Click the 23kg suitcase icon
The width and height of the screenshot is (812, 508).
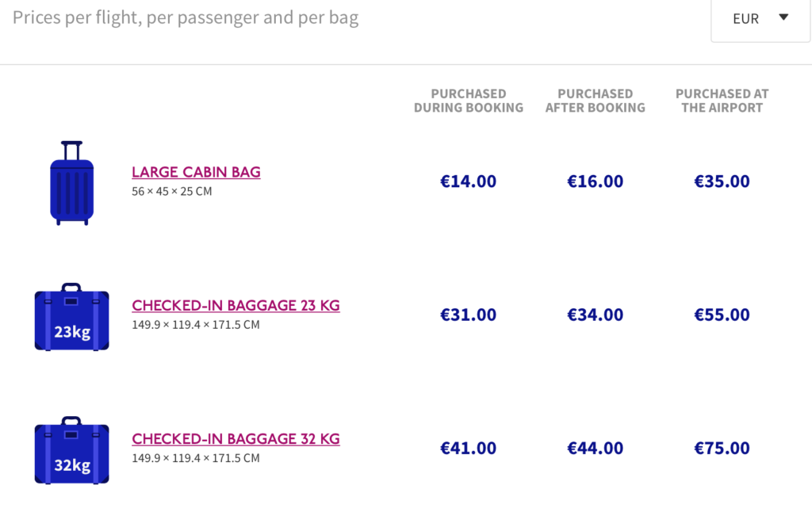coord(72,317)
